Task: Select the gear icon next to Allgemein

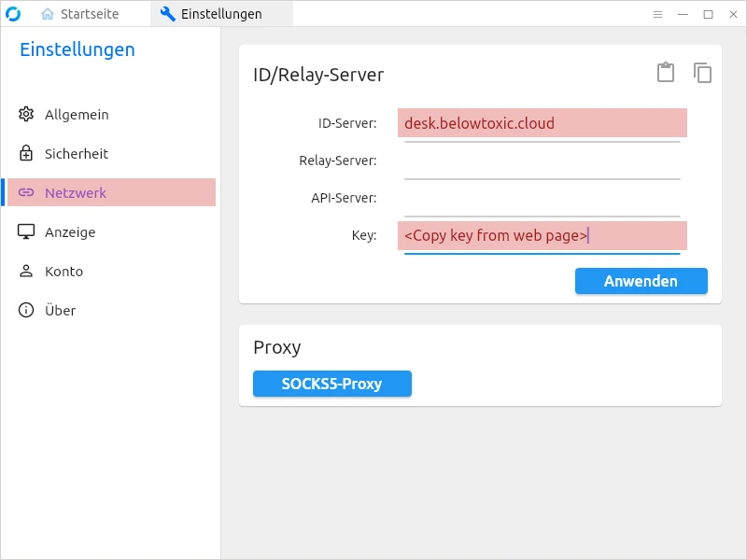Action: coord(27,114)
